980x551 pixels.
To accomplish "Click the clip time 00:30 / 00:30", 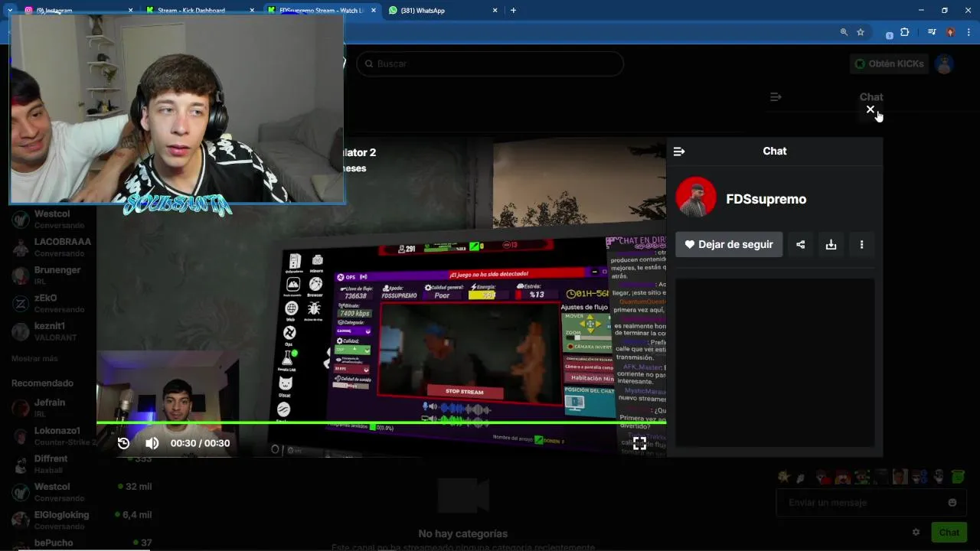I will click(x=200, y=443).
